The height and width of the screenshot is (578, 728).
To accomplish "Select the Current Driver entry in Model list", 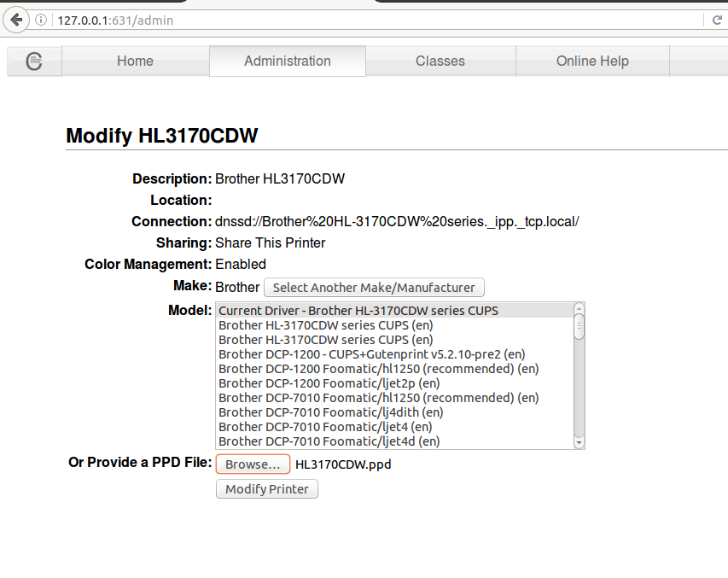I will click(x=394, y=311).
